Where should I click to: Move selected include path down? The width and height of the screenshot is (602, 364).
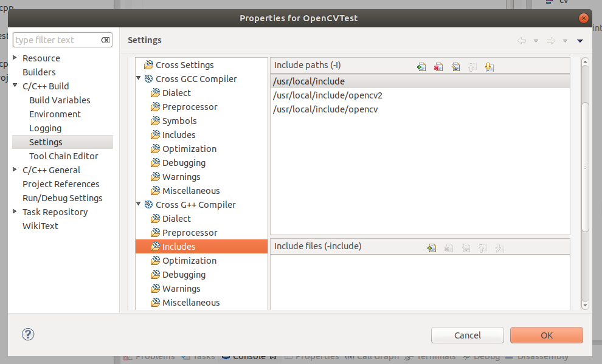(x=489, y=67)
